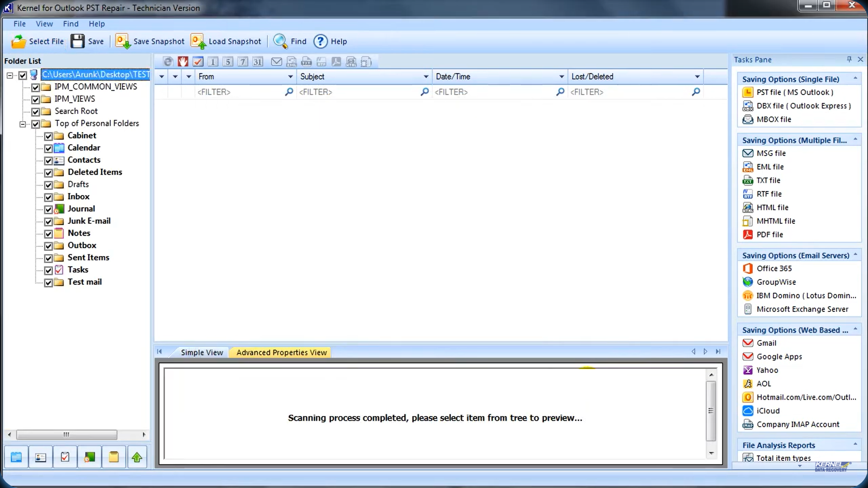Open the File menu
This screenshot has width=868, height=488.
[x=19, y=23]
